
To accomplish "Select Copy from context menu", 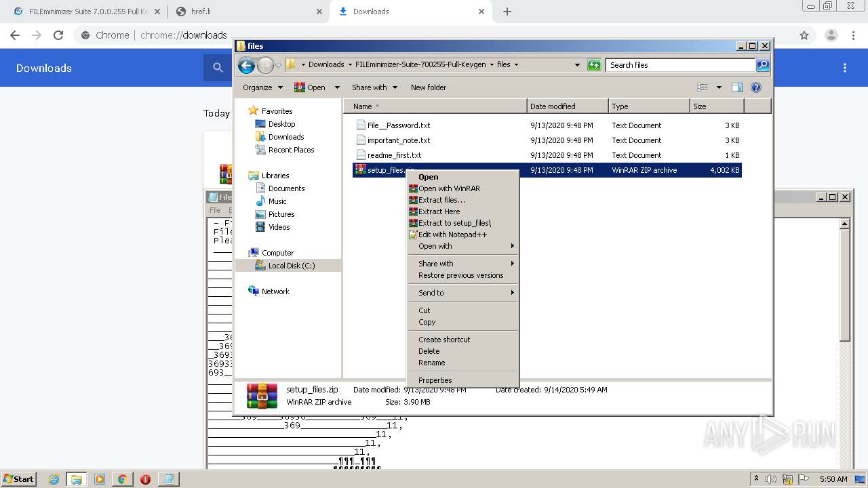I will (462, 322).
